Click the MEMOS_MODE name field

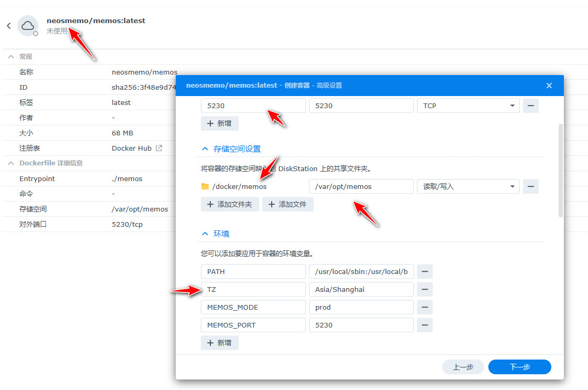253,308
